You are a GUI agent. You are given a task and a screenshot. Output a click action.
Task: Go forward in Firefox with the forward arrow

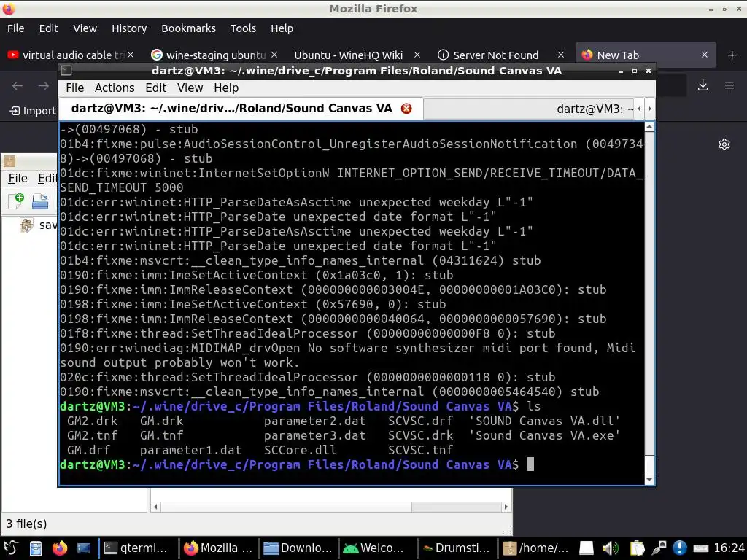click(x=43, y=86)
